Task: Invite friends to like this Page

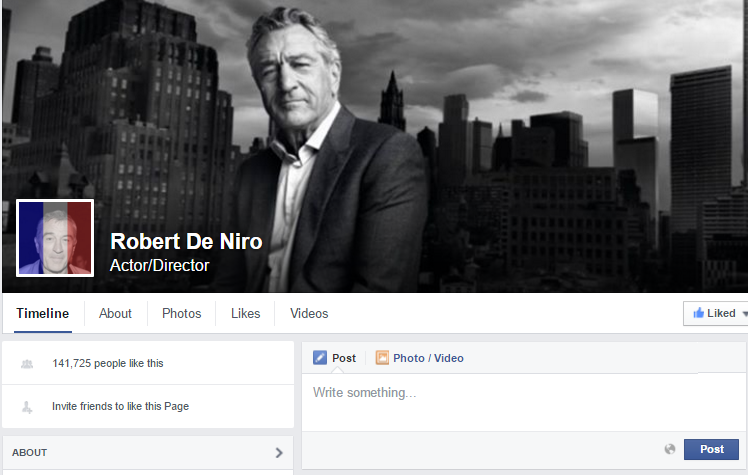Action: pyautogui.click(x=120, y=406)
